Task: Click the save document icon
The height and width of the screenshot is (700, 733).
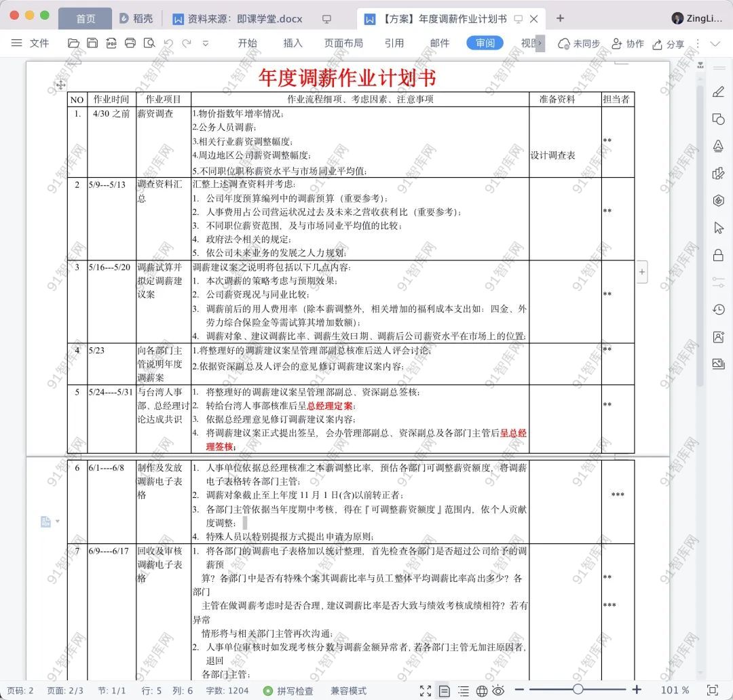Action: pos(92,43)
